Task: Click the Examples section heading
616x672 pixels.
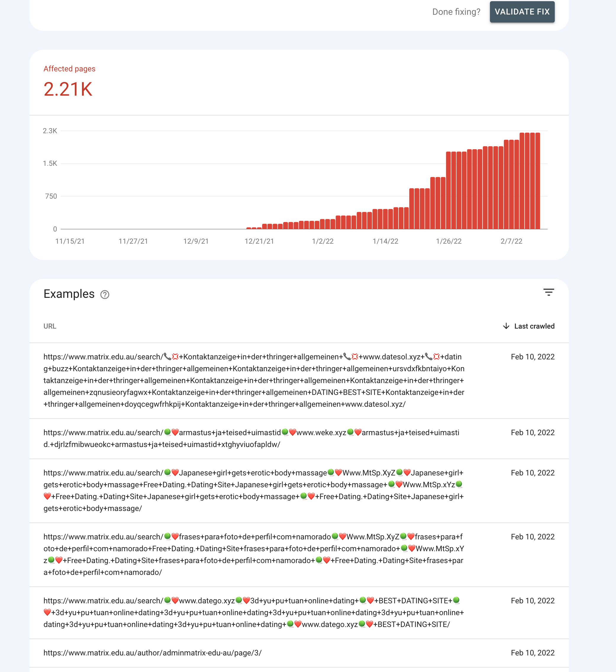Action: point(69,294)
